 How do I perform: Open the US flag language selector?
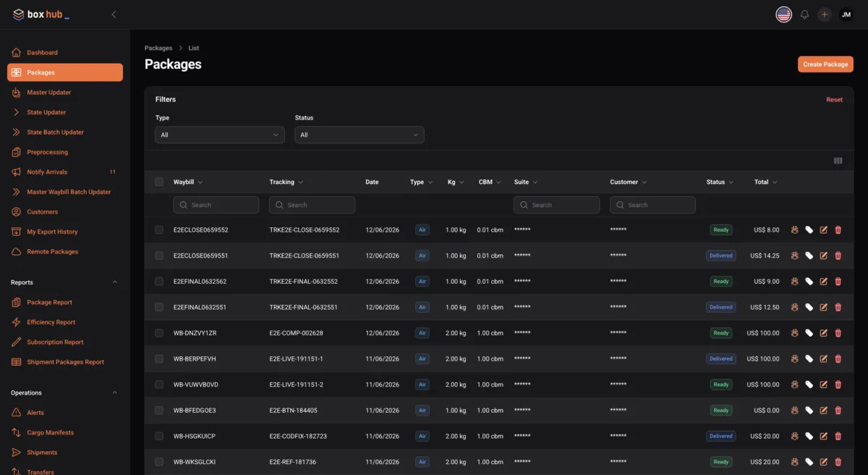[783, 14]
